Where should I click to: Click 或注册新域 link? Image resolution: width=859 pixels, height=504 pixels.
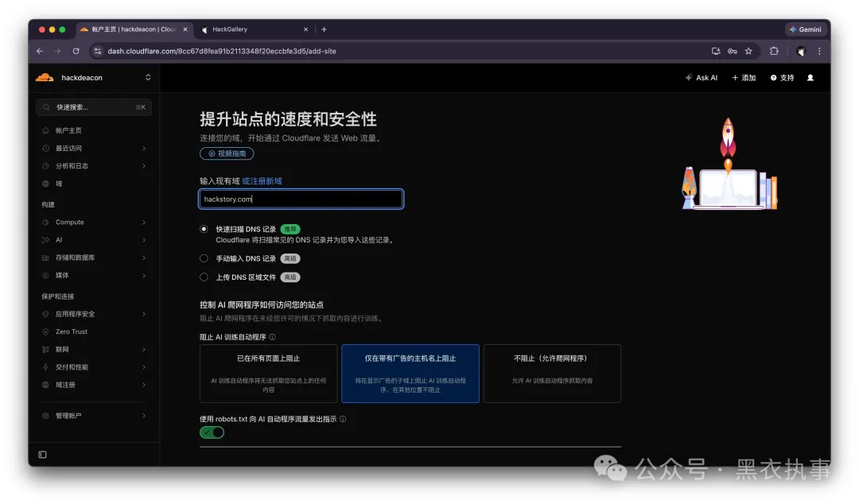[x=262, y=181]
